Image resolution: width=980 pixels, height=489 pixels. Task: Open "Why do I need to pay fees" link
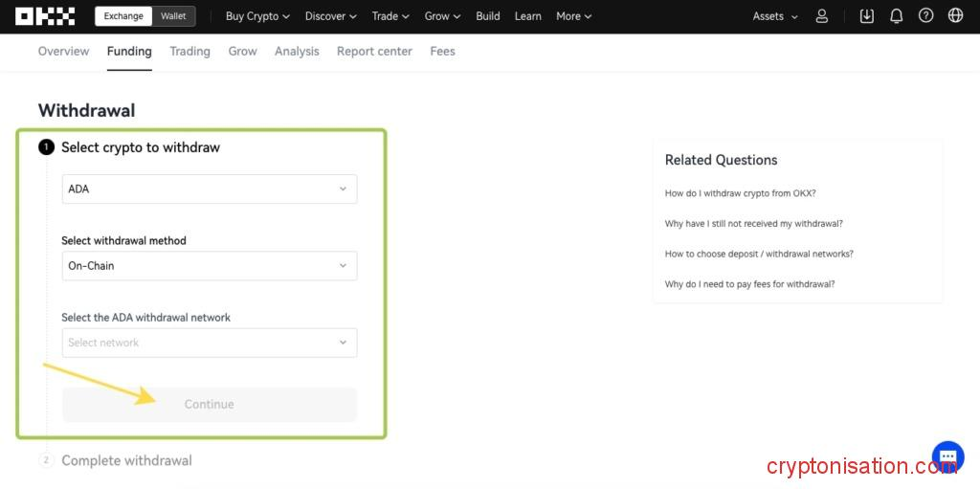point(749,284)
